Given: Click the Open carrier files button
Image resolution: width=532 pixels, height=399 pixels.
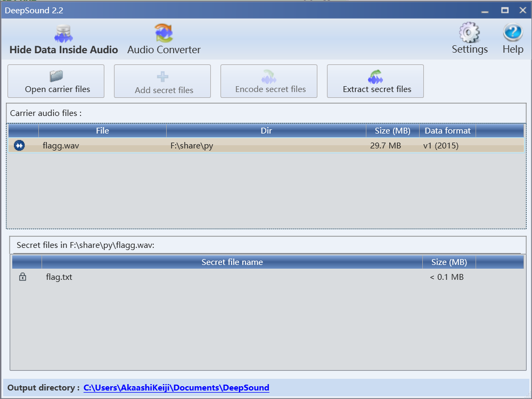Looking at the screenshot, I should pos(56,81).
